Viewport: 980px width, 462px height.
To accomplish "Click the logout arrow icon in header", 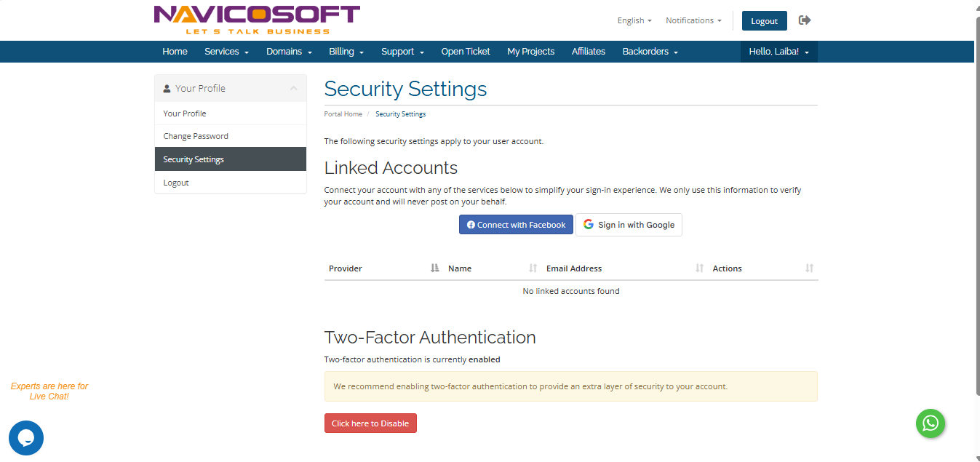I will (x=804, y=20).
